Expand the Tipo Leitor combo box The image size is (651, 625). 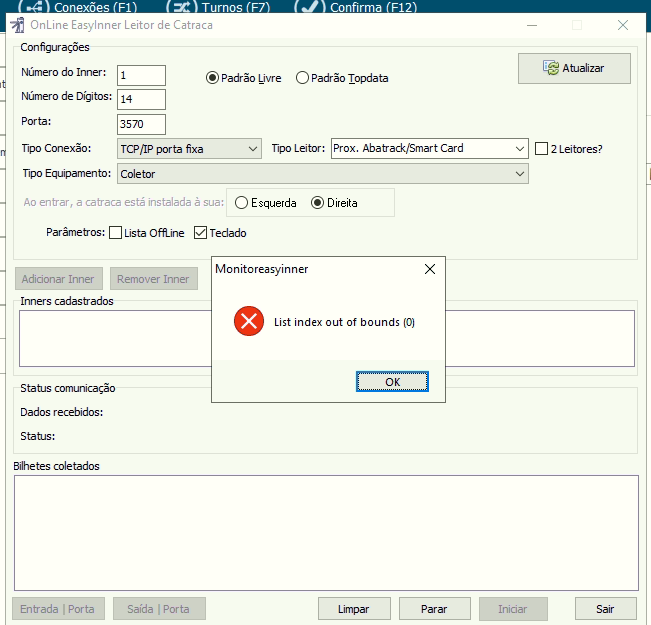coord(429,149)
